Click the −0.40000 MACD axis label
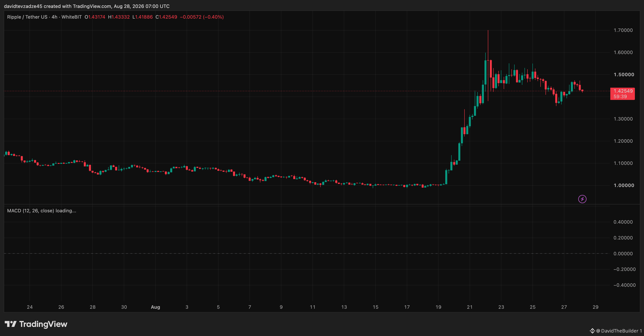 (624, 285)
